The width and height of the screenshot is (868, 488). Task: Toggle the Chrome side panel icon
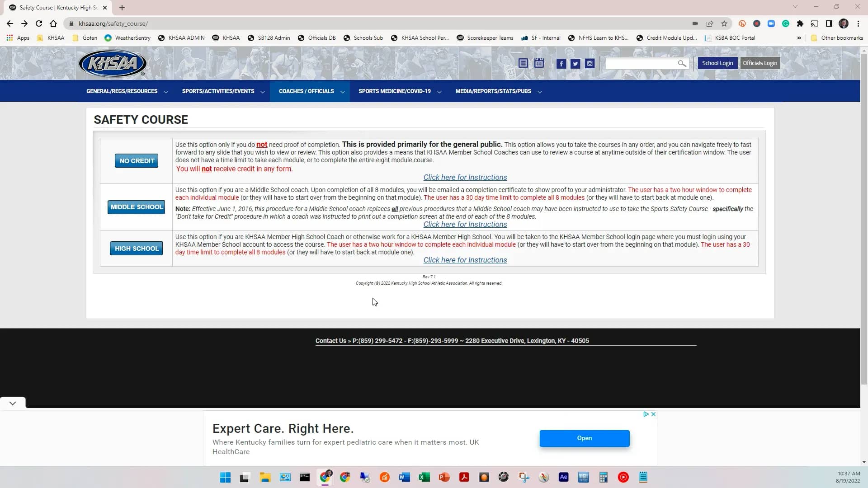pos(829,23)
